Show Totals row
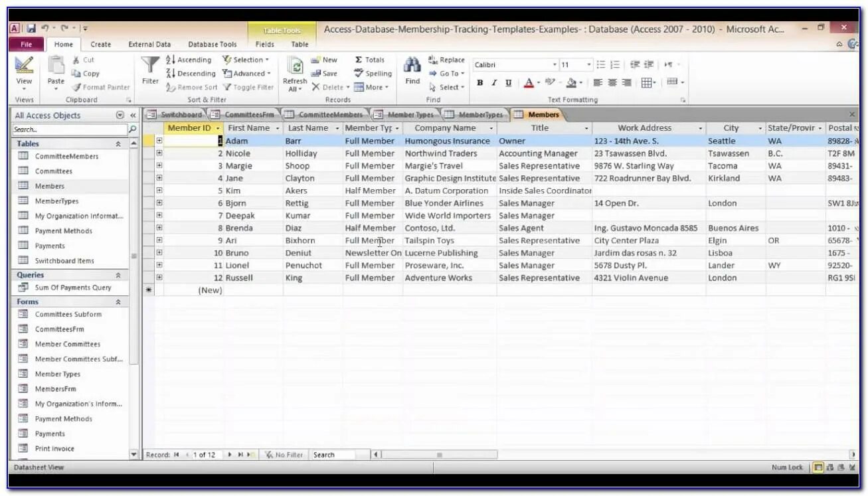The width and height of the screenshot is (868, 496). [x=369, y=60]
